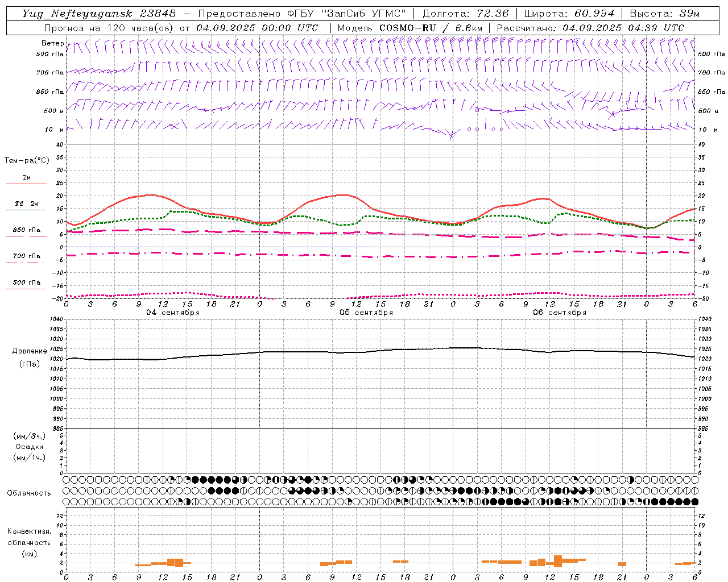
Task: Click the Тем-ра(°C) axis label
Action: pos(27,161)
